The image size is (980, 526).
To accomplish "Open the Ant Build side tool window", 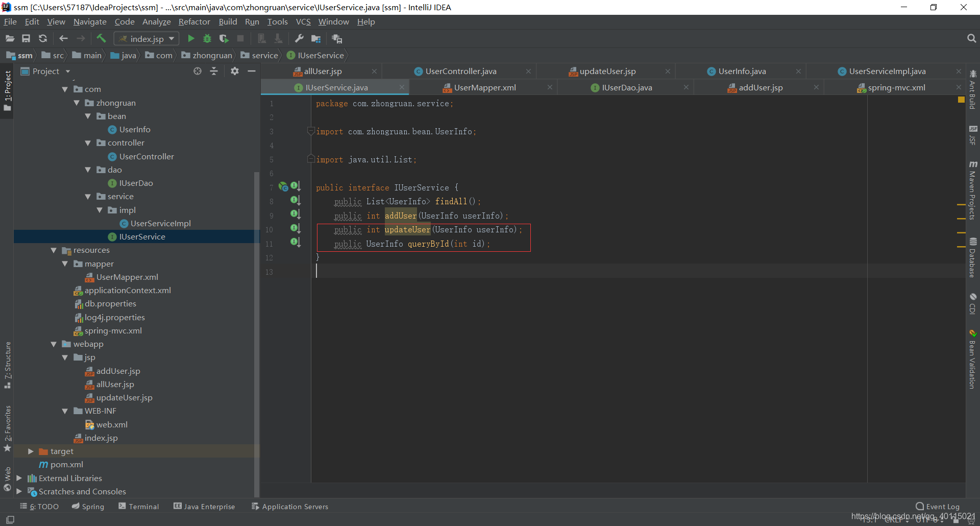I will coord(973,89).
